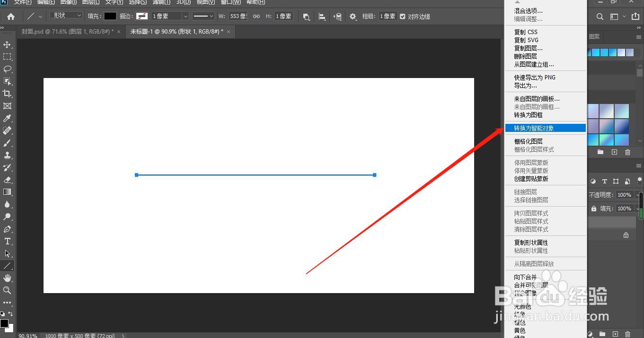Swap foreground and background colors
Image resolution: width=644 pixels, height=338 pixels.
coord(10,314)
